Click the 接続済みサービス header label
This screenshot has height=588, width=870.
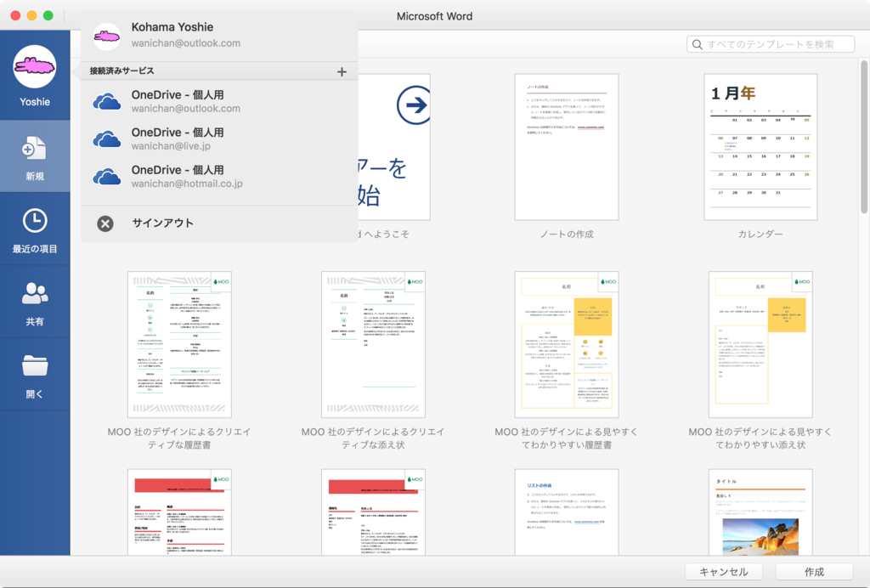click(x=122, y=71)
